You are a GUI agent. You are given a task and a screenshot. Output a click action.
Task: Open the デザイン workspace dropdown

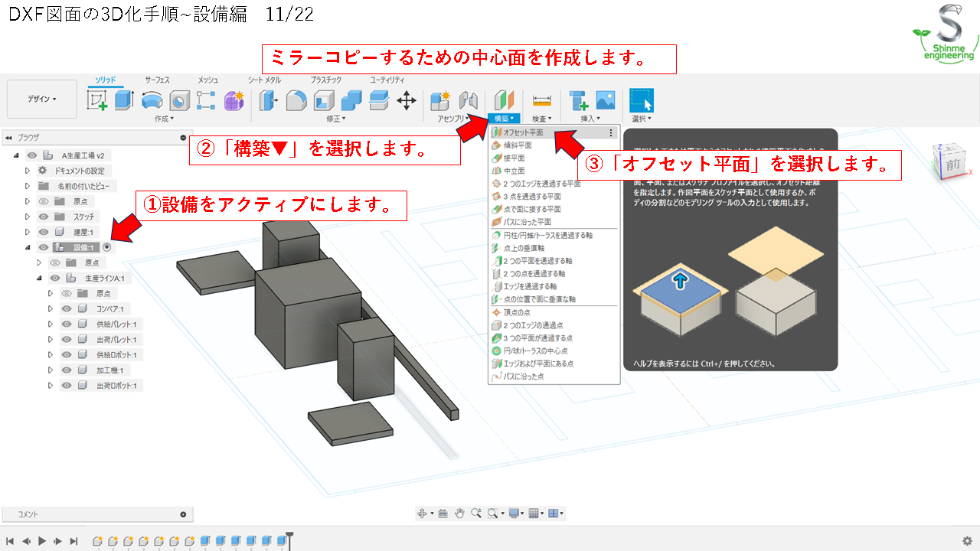point(42,99)
